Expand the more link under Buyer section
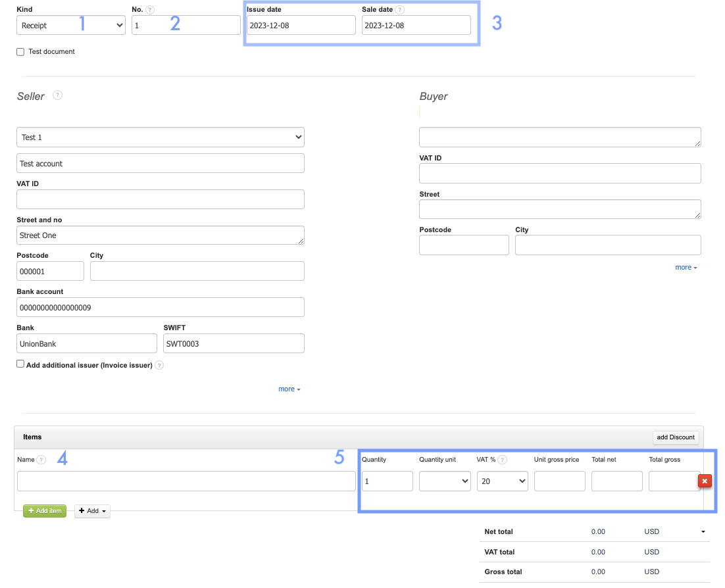Viewport: 725px width, 588px height. (686, 267)
